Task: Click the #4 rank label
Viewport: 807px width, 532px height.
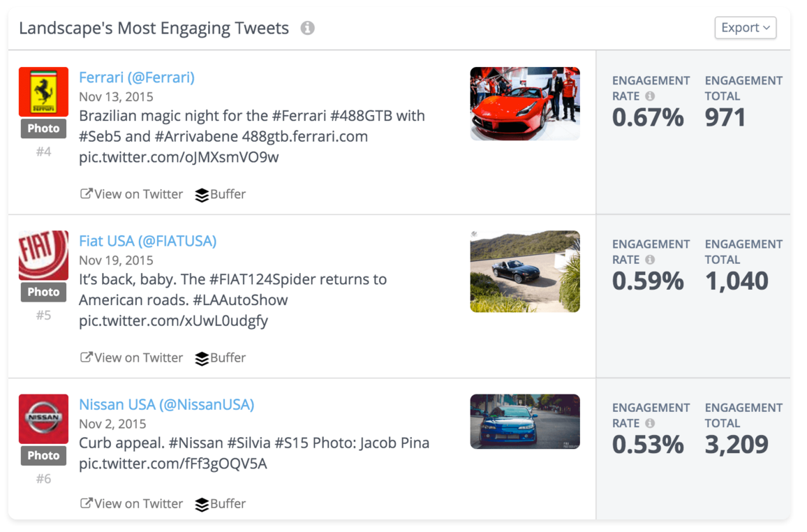Action: (44, 152)
